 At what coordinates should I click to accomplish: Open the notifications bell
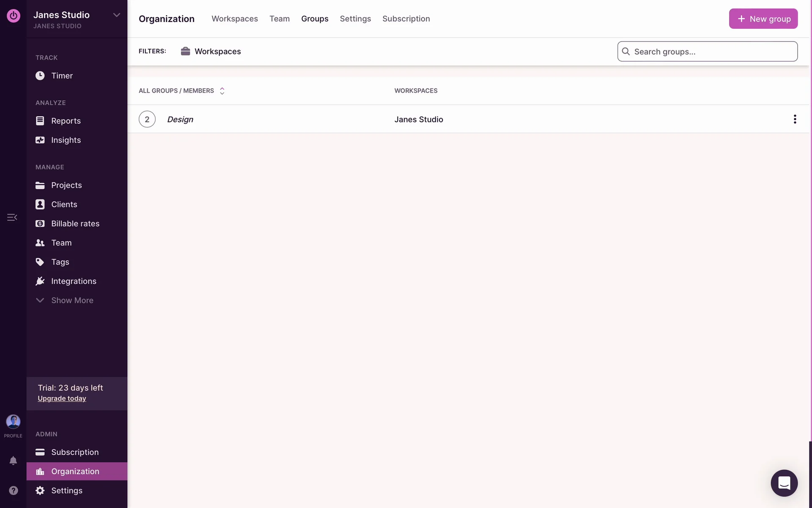click(13, 461)
